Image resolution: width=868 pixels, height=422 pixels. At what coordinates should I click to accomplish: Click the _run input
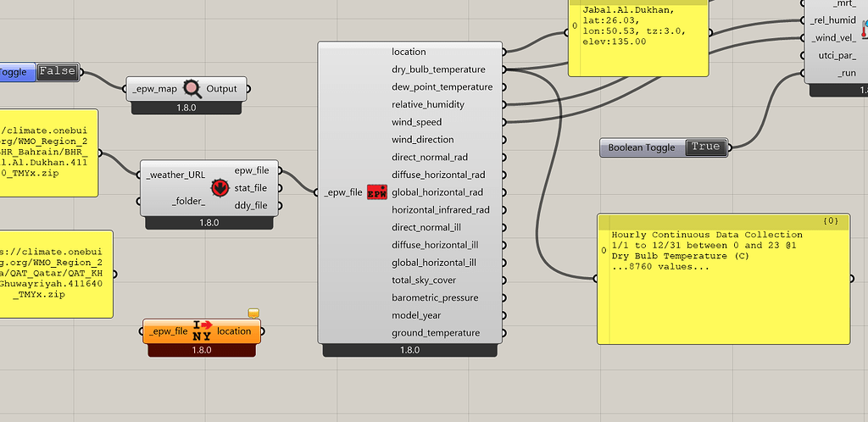(847, 73)
